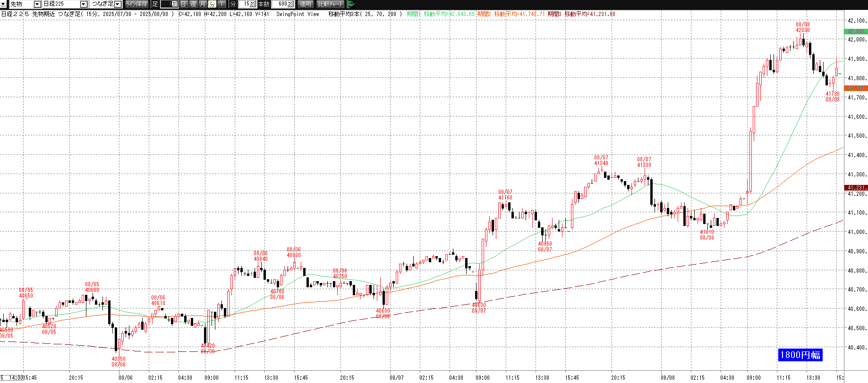Open the 比較チャート comparison chart
This screenshot has height=383, width=868.
(330, 4)
